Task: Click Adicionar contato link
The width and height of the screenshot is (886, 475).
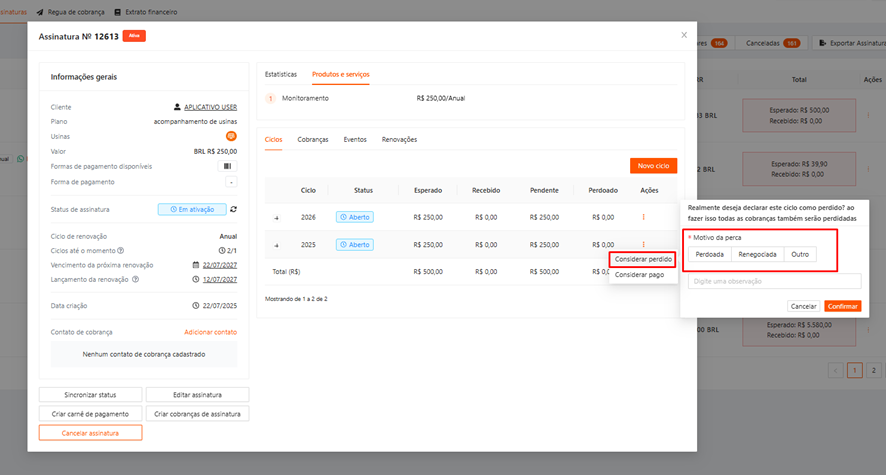Action: (x=210, y=332)
